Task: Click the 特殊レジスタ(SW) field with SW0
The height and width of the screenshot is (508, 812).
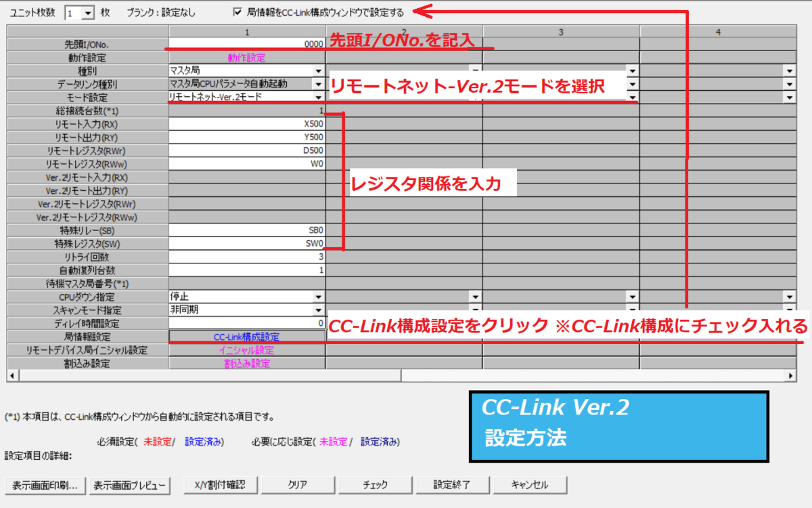Action: point(247,244)
